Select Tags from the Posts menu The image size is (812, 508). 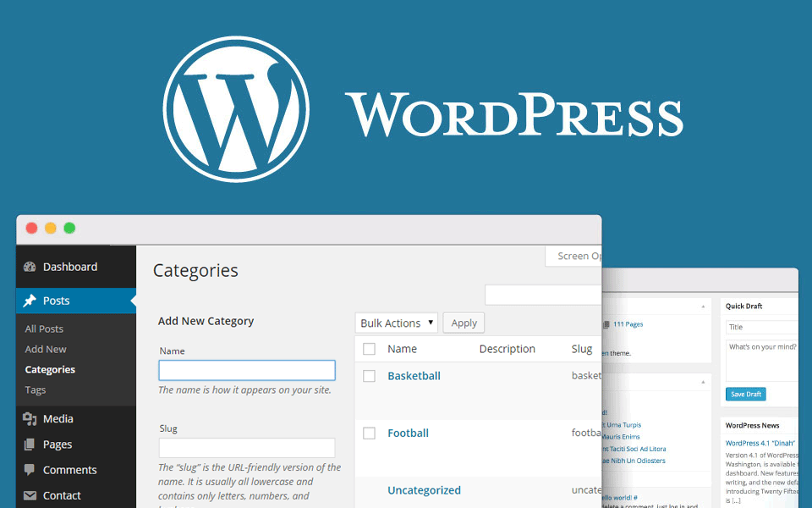(x=35, y=389)
